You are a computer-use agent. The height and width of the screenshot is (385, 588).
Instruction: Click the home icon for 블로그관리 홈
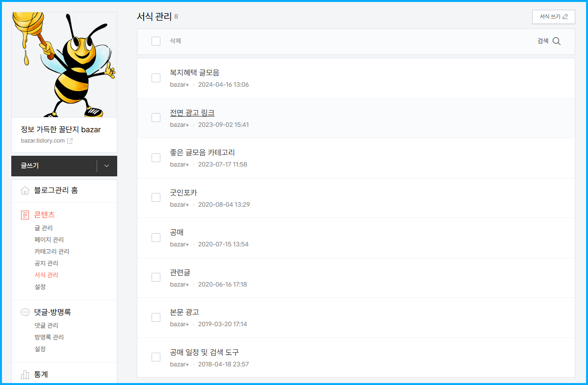click(25, 190)
